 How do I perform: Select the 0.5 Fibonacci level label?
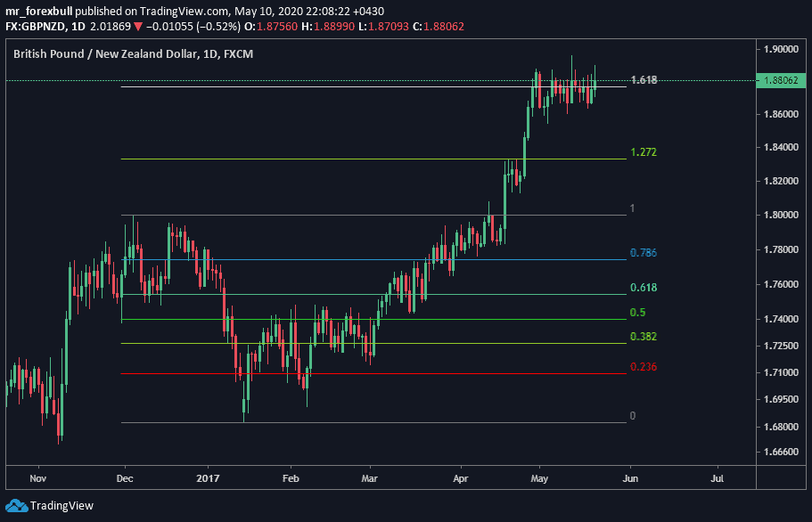point(637,313)
